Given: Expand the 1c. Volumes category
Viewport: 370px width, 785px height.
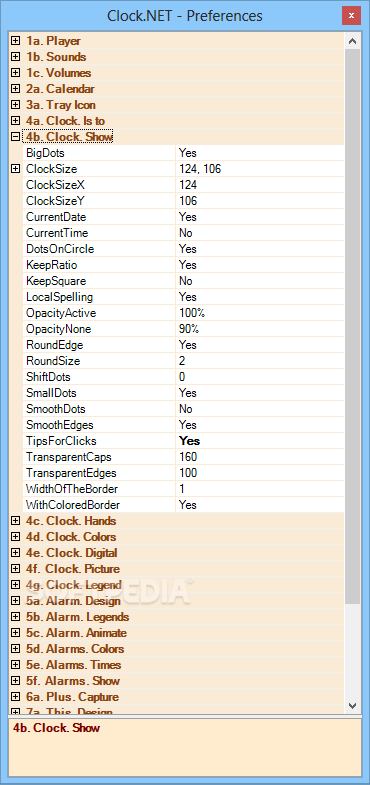Looking at the screenshot, I should coord(16,73).
